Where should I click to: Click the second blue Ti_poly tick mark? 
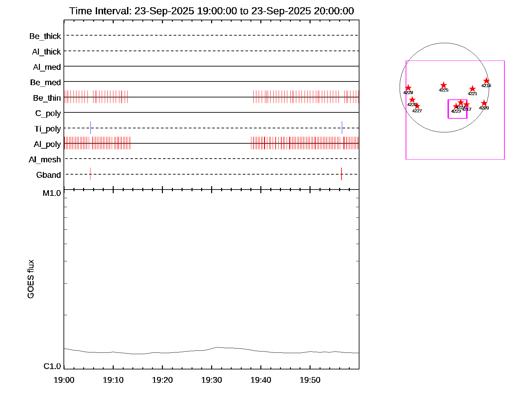coord(342,128)
